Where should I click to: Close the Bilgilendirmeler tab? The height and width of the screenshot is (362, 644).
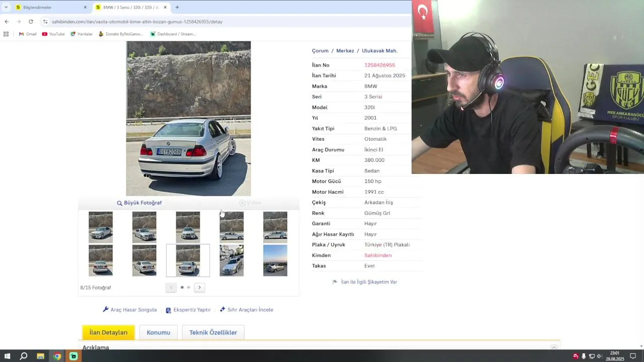[x=85, y=8]
